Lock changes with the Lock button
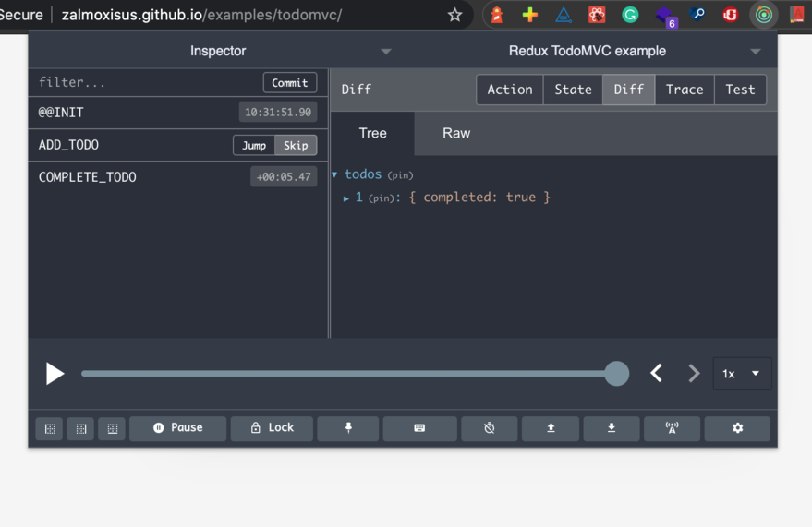 pos(272,428)
